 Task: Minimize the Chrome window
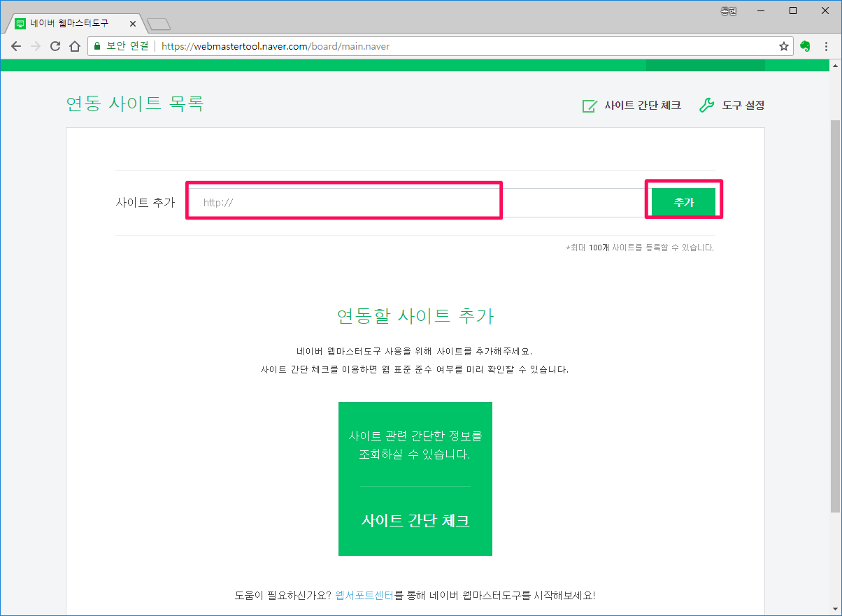[x=759, y=10]
